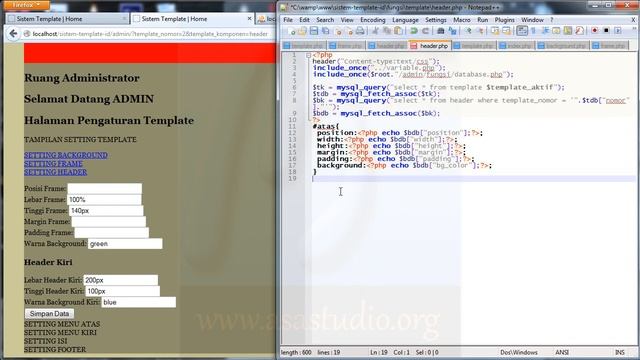
Task: Cut selection with the scissors icon
Action: click(x=375, y=31)
